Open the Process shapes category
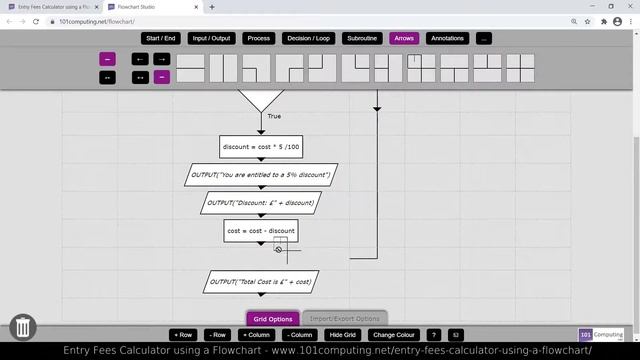This screenshot has height=360, width=640. (x=258, y=38)
